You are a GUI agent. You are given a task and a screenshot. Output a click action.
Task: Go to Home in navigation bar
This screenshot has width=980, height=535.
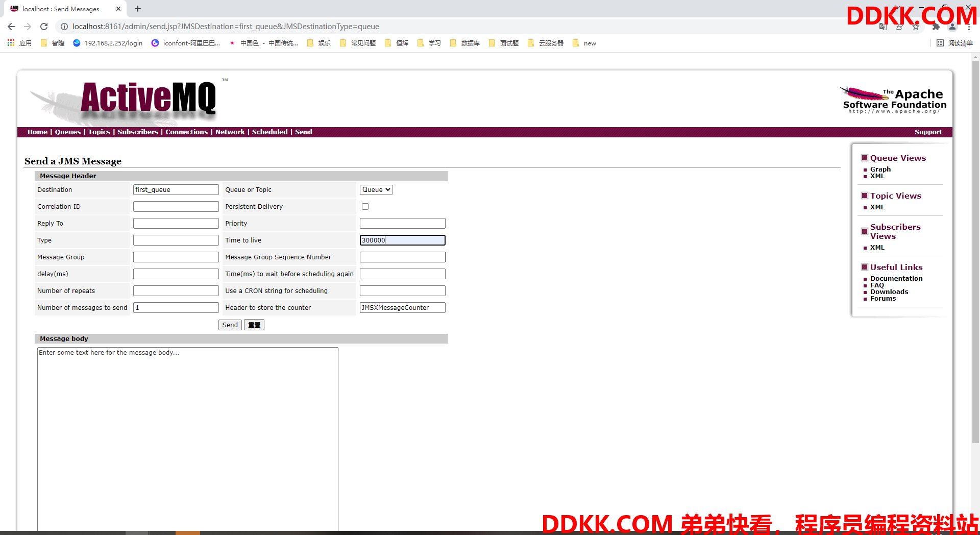pos(37,132)
